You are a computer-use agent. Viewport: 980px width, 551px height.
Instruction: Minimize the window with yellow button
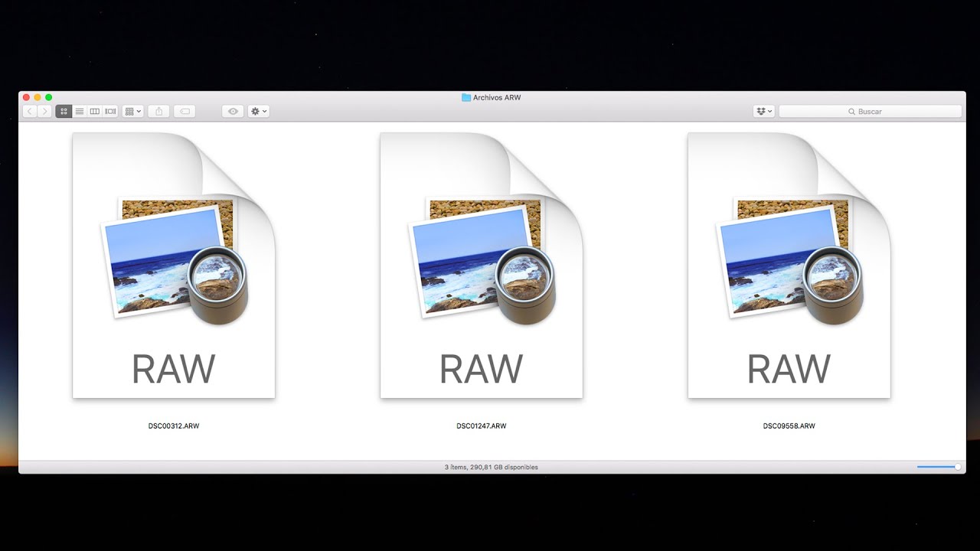coord(38,97)
